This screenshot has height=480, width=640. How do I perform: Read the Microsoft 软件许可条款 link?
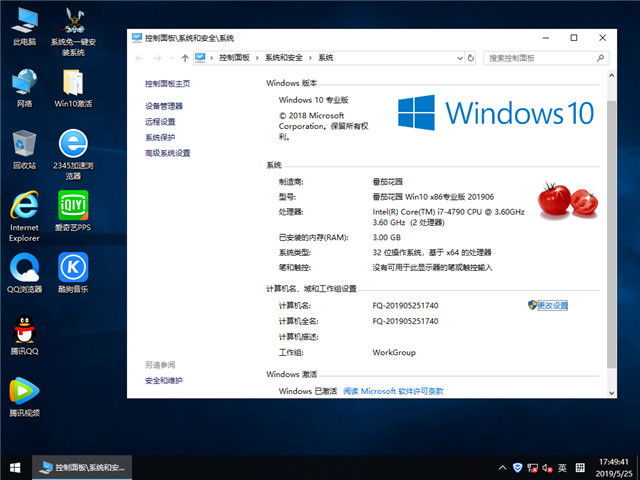click(x=393, y=391)
